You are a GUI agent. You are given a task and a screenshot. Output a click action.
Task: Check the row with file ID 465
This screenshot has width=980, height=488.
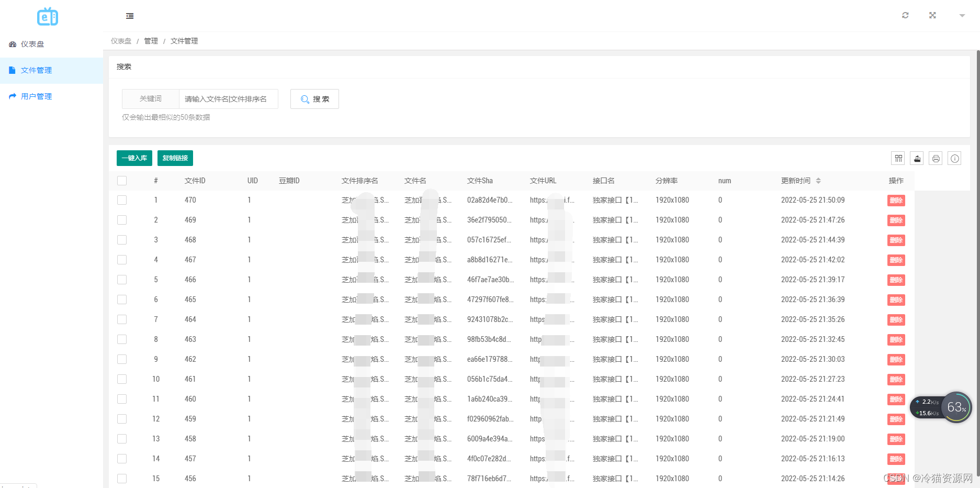coord(122,300)
